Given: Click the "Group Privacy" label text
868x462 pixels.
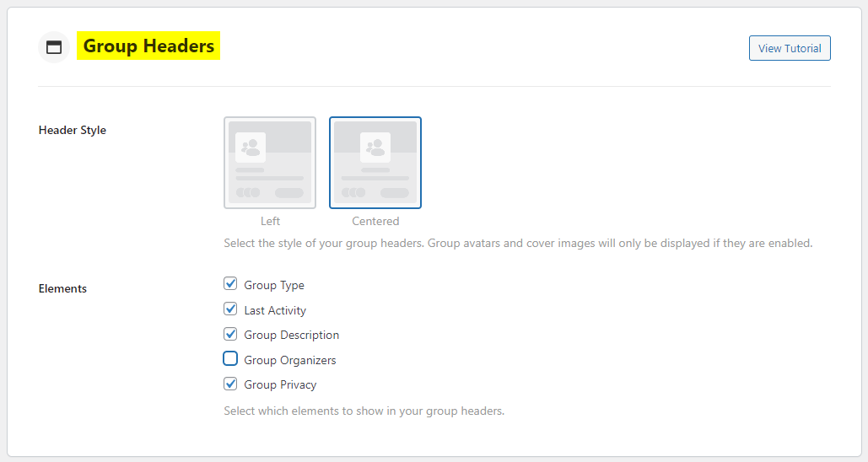Looking at the screenshot, I should click(280, 384).
